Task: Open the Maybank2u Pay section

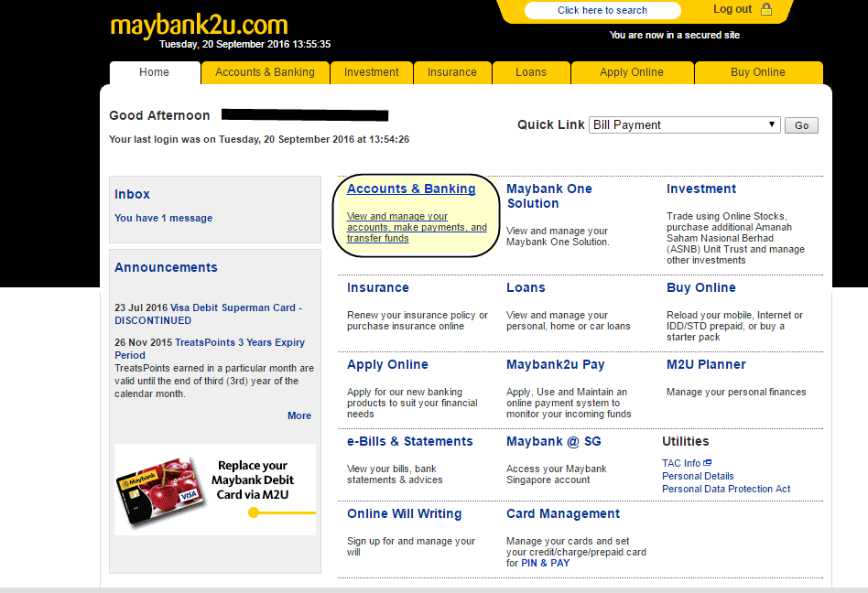Action: coord(555,364)
